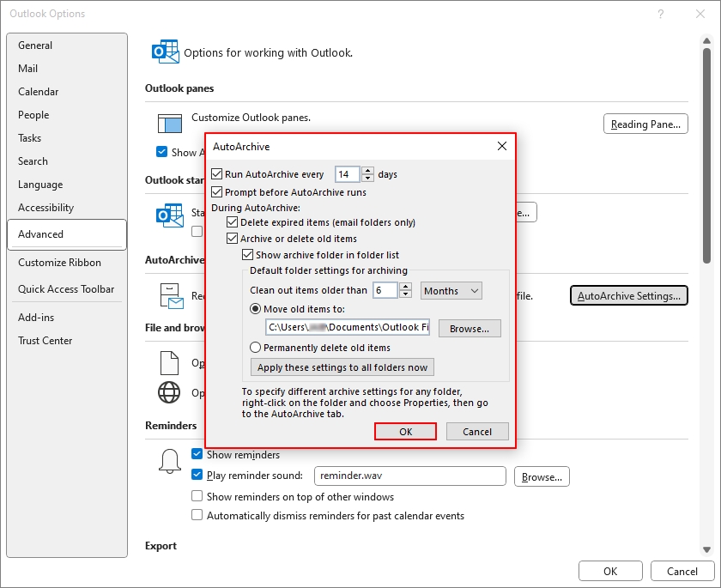Switch to the Trust Center category
Image resolution: width=721 pixels, height=588 pixels.
[45, 340]
